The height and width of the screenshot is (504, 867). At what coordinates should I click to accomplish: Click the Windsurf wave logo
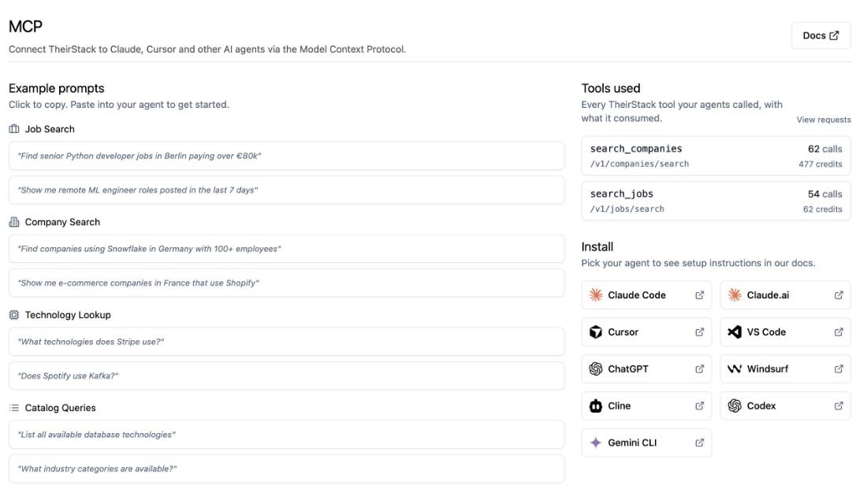click(735, 369)
